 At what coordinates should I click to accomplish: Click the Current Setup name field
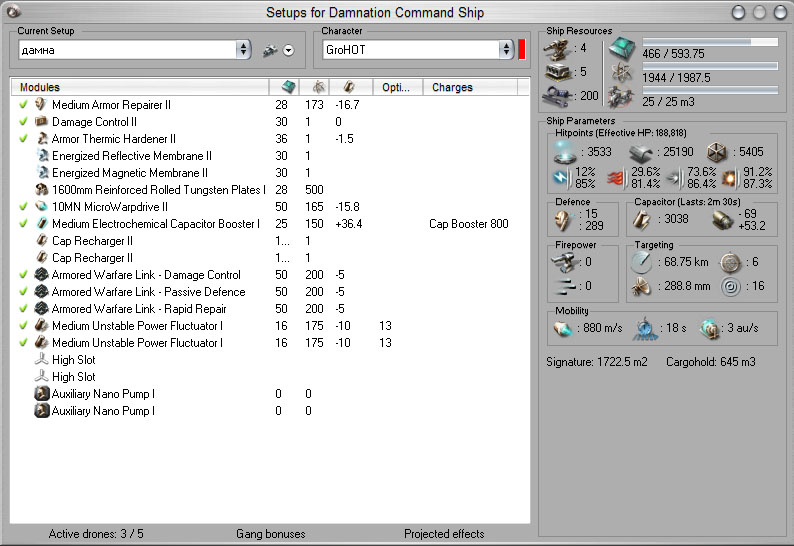click(x=128, y=50)
